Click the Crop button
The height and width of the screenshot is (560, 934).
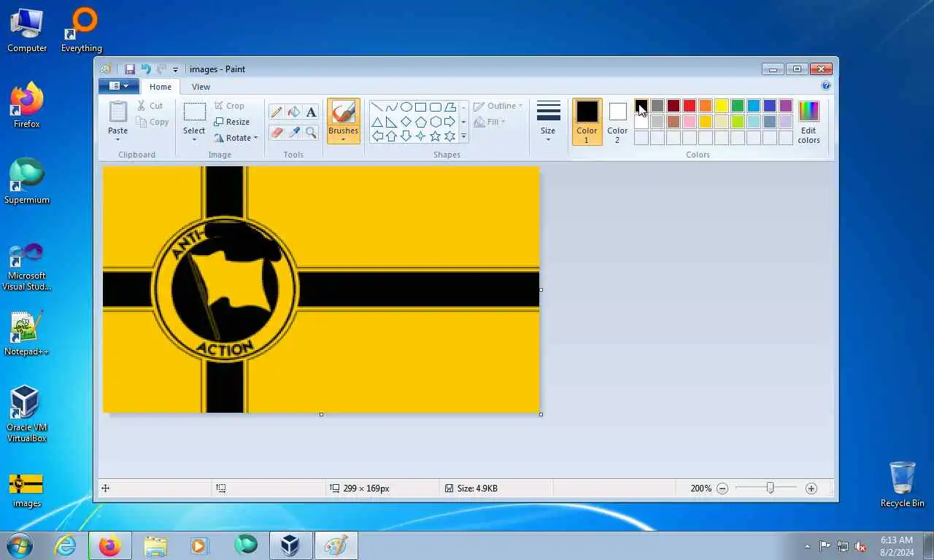click(x=229, y=106)
